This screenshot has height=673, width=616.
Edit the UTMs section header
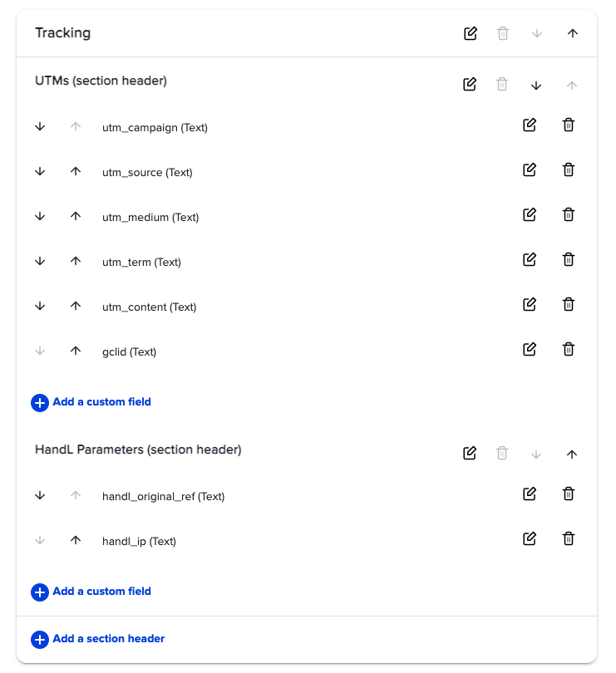click(x=470, y=85)
